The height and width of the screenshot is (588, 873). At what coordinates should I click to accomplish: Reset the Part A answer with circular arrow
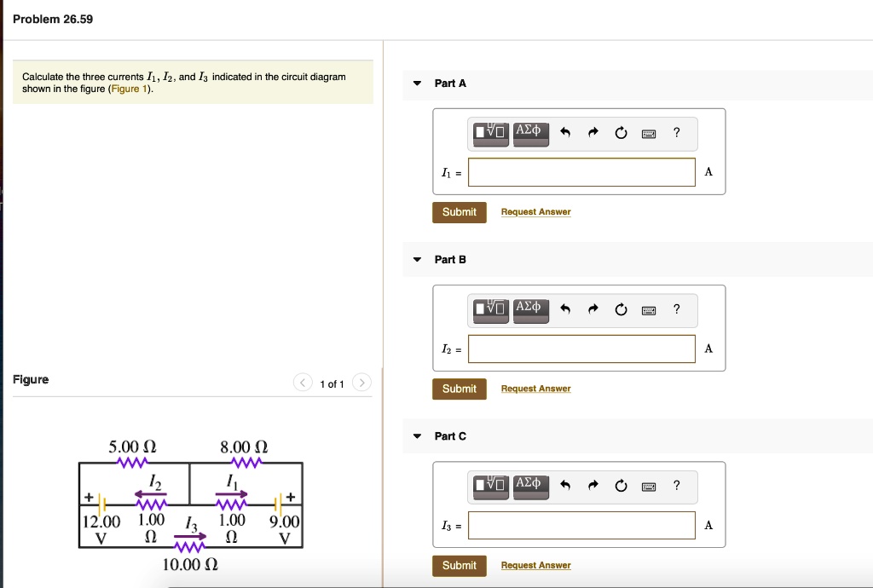(x=622, y=132)
